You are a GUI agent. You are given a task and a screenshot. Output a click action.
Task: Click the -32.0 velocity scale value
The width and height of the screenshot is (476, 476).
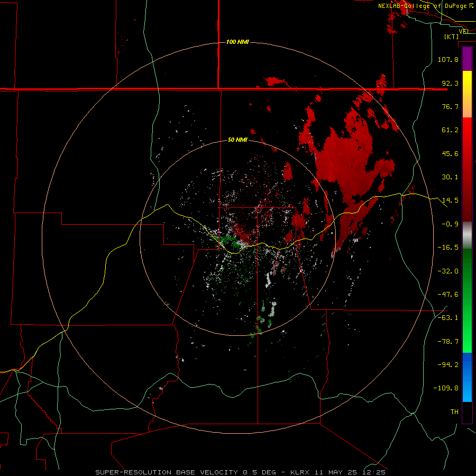(448, 271)
